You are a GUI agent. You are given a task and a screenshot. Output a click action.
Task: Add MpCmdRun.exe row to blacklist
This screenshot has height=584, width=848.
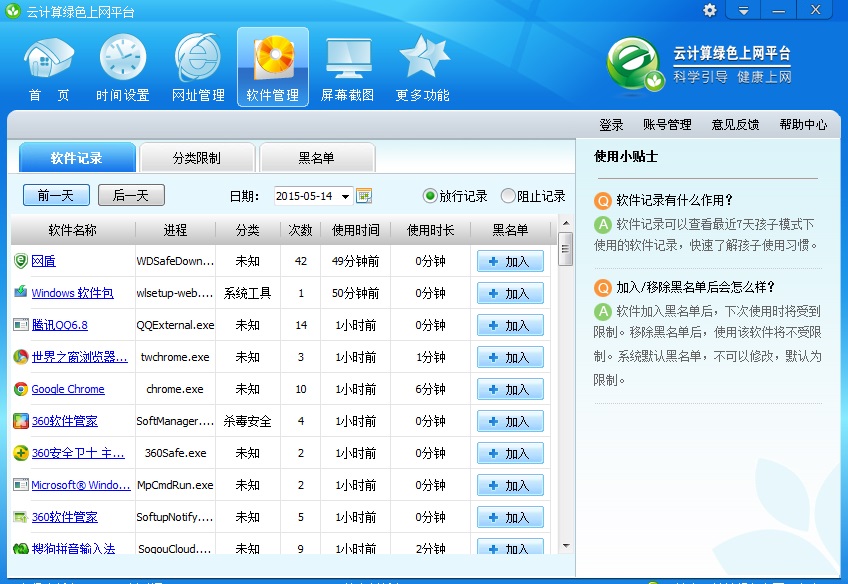coord(510,485)
